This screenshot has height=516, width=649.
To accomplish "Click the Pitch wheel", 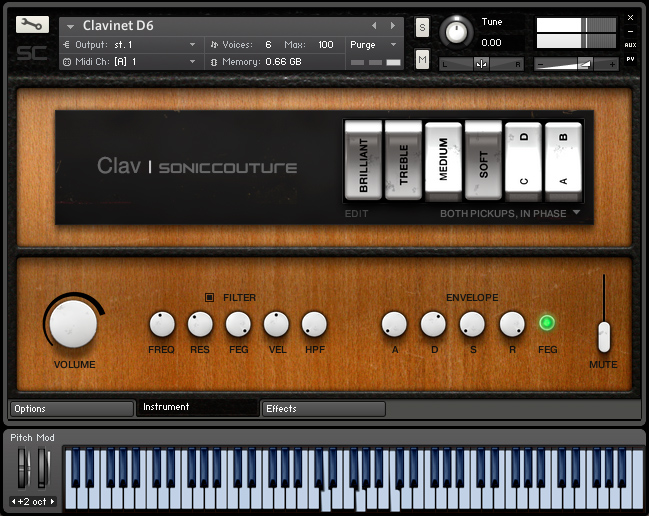I will [23, 468].
